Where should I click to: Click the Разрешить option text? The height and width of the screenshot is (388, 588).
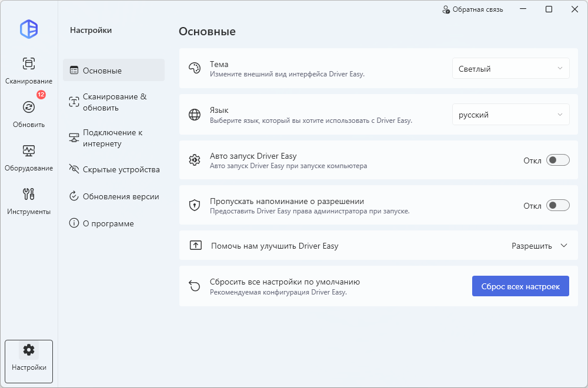click(x=532, y=246)
